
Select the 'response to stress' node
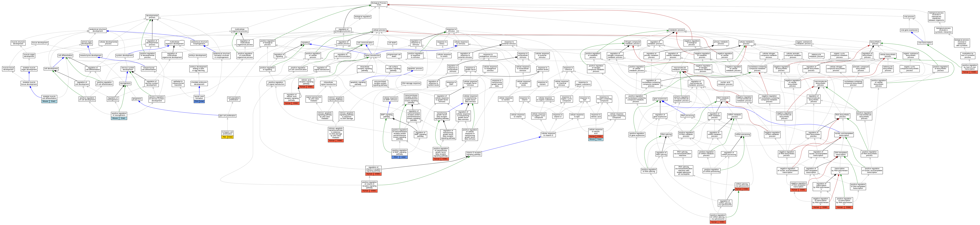442,43
